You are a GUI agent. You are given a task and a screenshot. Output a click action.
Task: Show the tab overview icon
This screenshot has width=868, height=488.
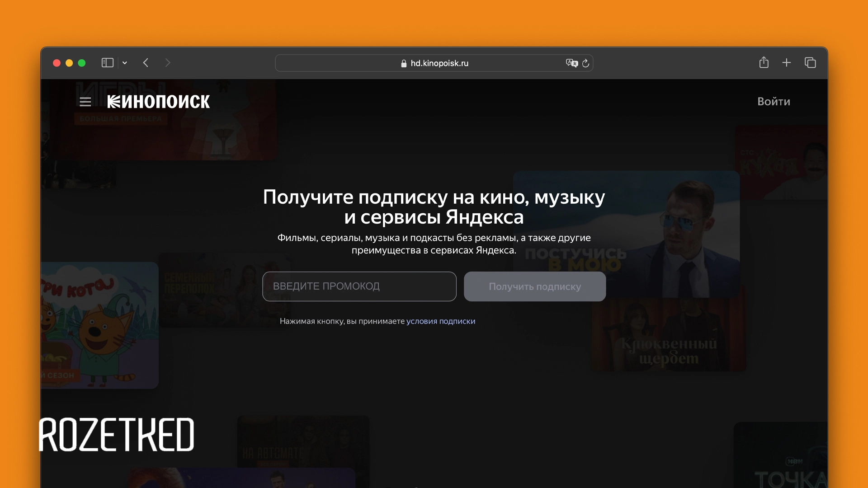[x=810, y=63]
